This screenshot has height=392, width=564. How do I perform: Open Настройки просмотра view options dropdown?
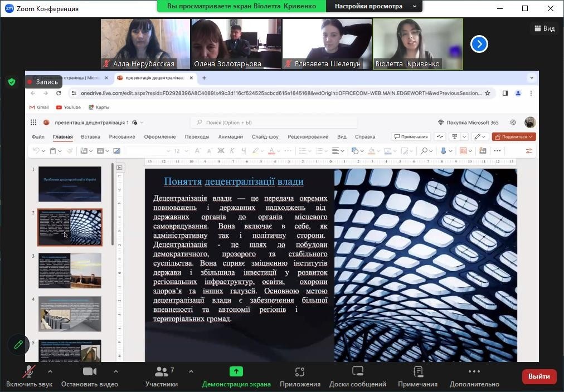(x=375, y=7)
